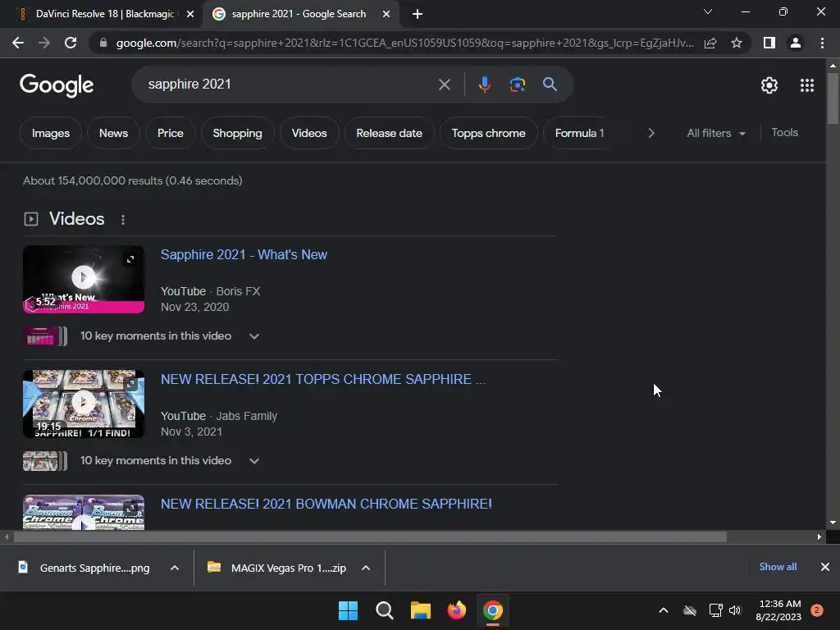The image size is (840, 630).
Task: Open options for MAGIX Vegas Pro download
Action: (366, 568)
